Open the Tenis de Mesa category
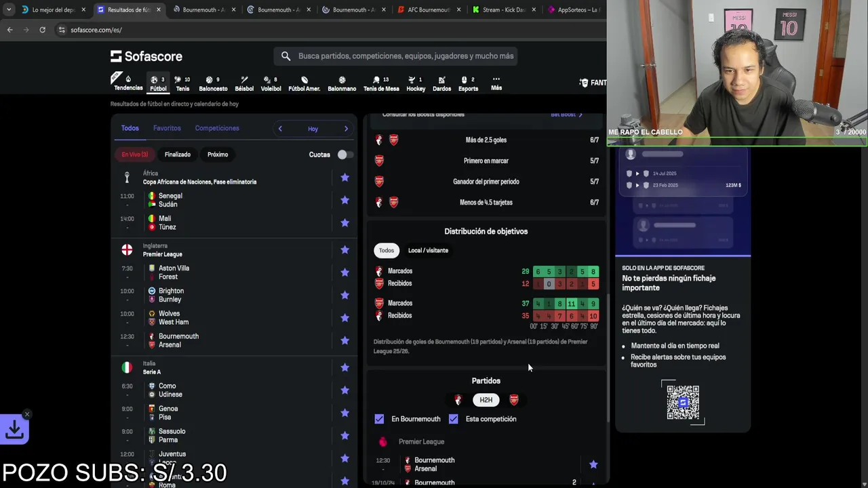The height and width of the screenshot is (488, 868). 381,83
